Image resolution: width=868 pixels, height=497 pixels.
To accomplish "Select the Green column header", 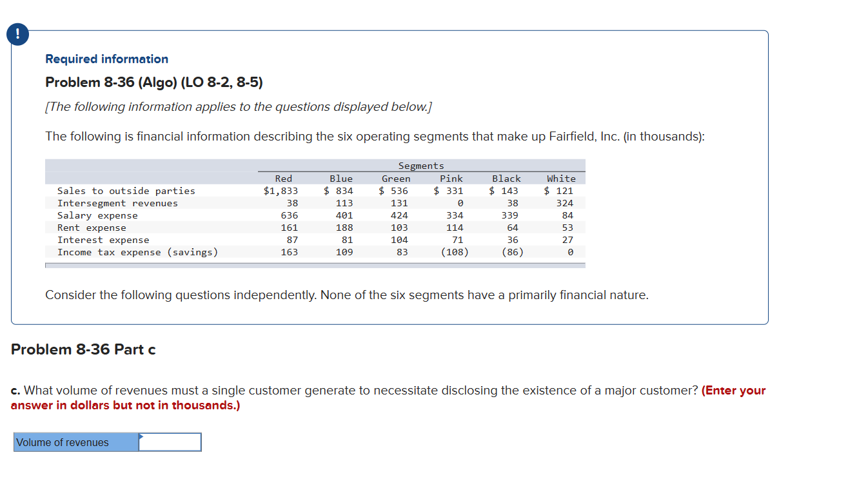I will point(395,179).
